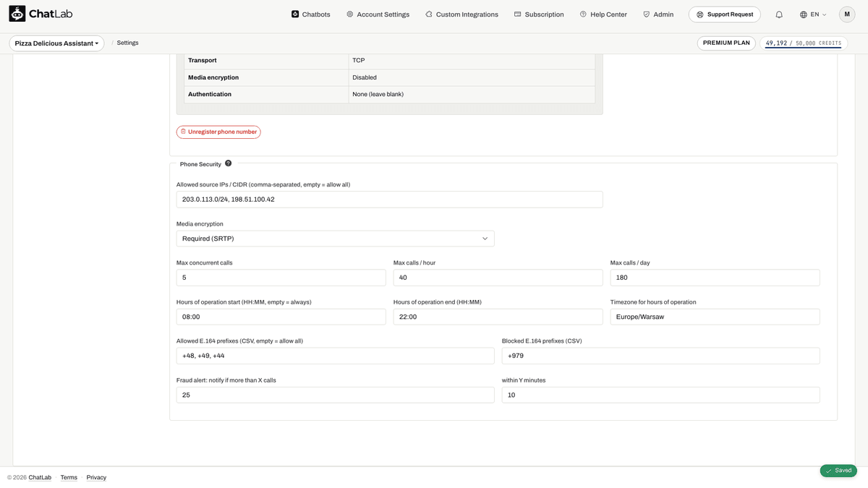
Task: Click the Hours of operation end field
Action: coord(498,317)
